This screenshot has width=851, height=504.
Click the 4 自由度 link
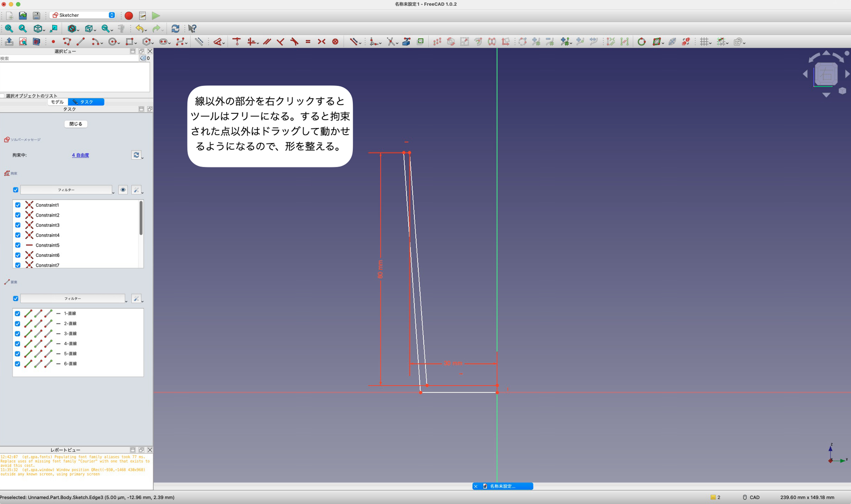[x=80, y=155]
